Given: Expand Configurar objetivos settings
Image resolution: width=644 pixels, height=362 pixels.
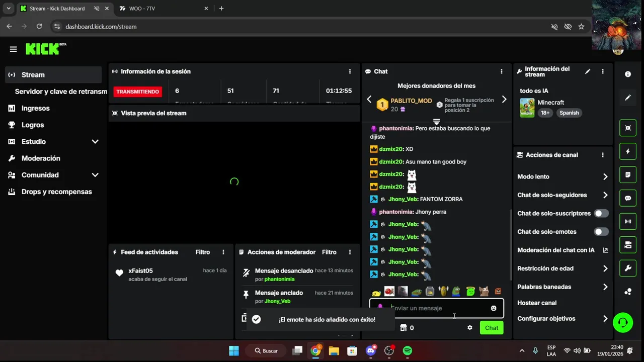Looking at the screenshot, I should (605, 319).
